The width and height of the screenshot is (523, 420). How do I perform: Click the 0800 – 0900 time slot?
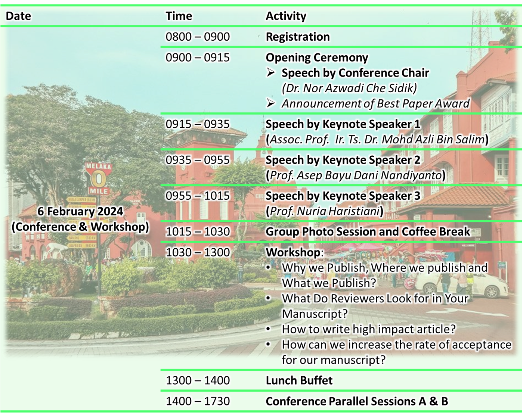198,37
